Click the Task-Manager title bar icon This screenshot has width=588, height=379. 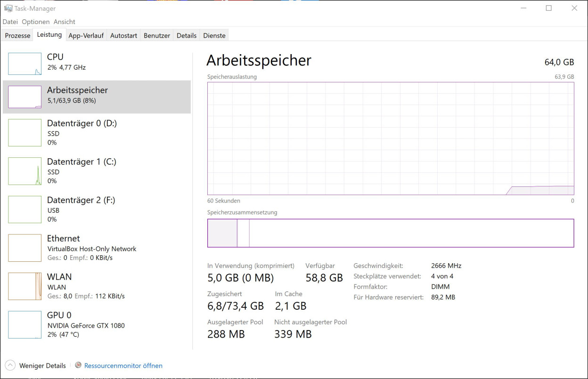tap(8, 8)
